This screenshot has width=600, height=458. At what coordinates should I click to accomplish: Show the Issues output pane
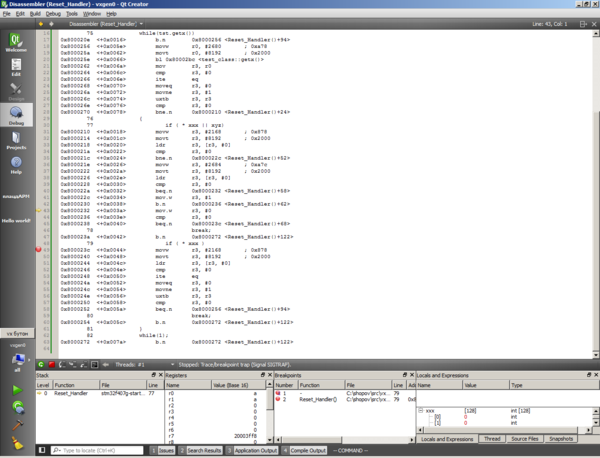click(x=162, y=450)
